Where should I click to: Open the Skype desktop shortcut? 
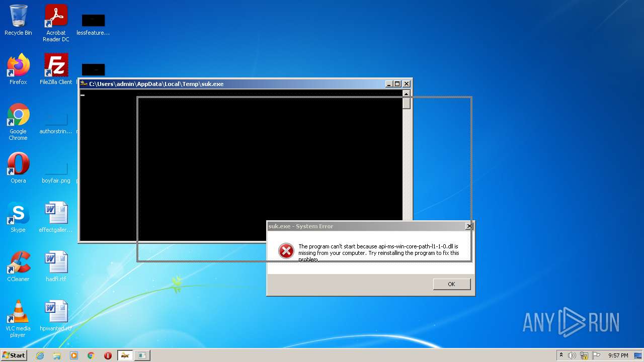pos(18,217)
